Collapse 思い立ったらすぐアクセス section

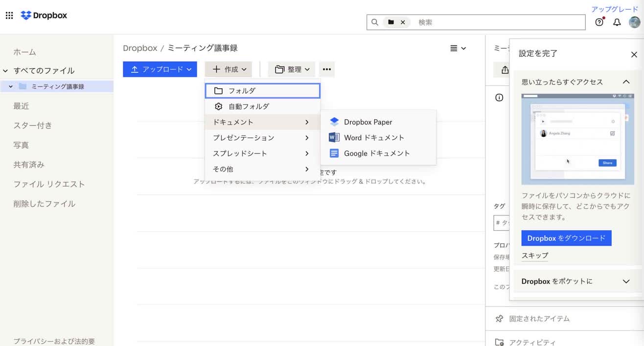coord(626,82)
